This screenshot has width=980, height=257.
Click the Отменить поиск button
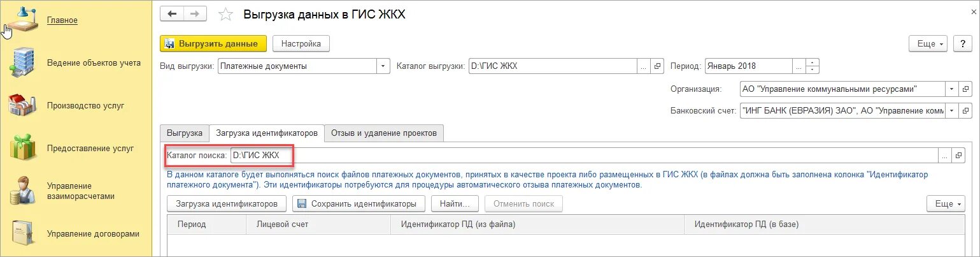point(523,204)
